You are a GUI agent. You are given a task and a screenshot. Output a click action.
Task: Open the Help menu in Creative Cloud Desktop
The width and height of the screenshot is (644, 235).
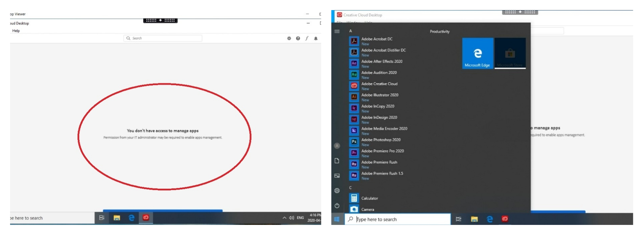click(16, 31)
